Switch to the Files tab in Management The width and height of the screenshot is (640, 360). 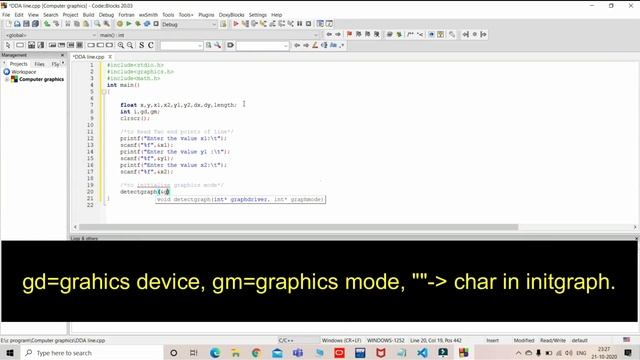tap(39, 64)
